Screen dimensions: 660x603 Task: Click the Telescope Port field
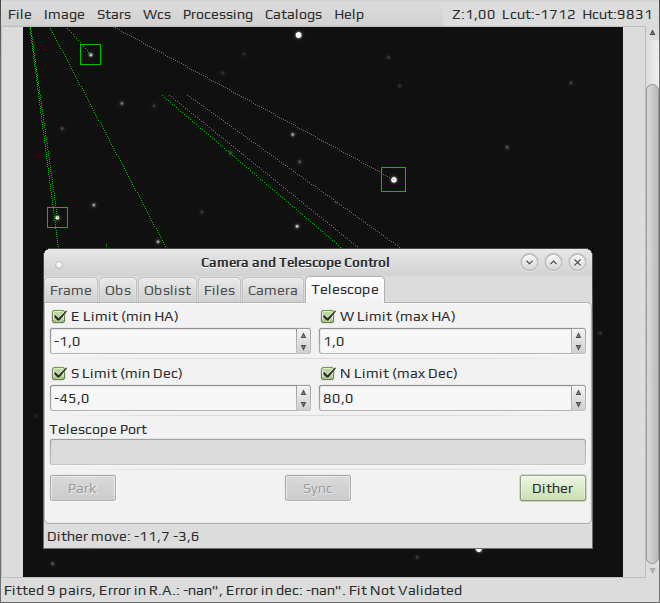(318, 452)
